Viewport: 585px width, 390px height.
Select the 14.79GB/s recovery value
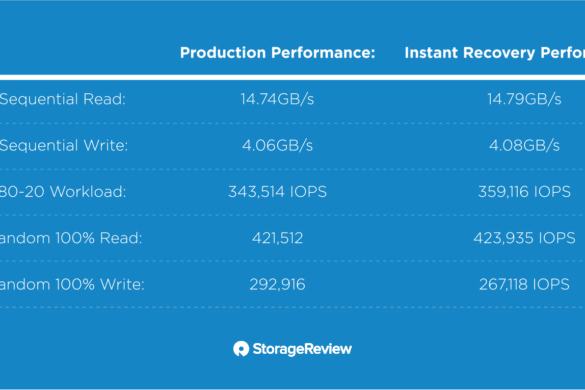coord(524,99)
